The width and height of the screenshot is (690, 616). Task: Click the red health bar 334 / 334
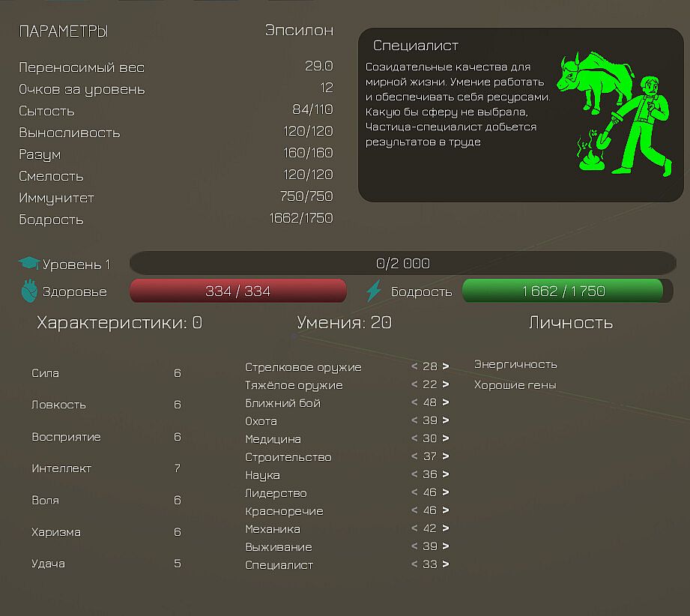point(238,291)
